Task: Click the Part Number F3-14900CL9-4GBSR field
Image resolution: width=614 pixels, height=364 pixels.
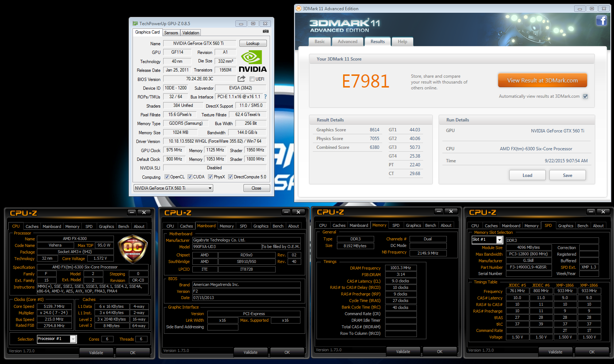Action: 529,267
